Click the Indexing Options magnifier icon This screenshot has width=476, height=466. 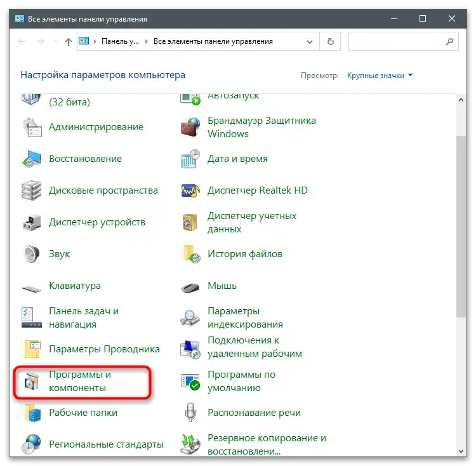point(190,318)
